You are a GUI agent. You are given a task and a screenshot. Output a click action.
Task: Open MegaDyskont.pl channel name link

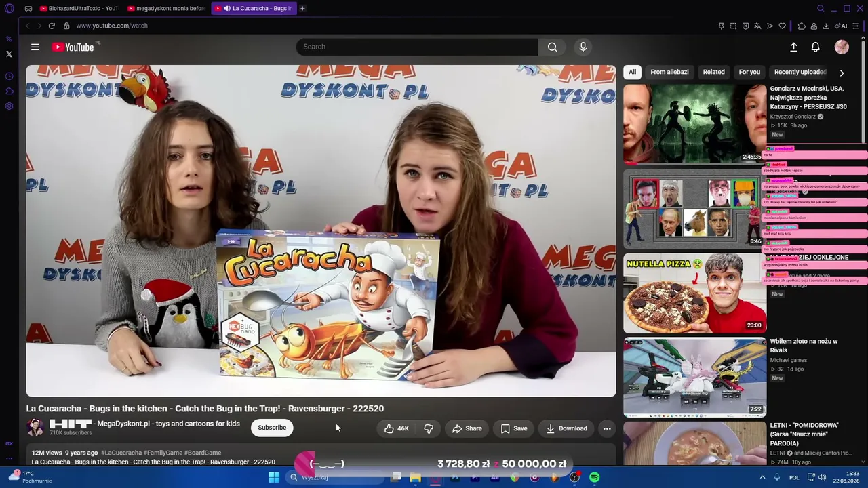pos(144,424)
